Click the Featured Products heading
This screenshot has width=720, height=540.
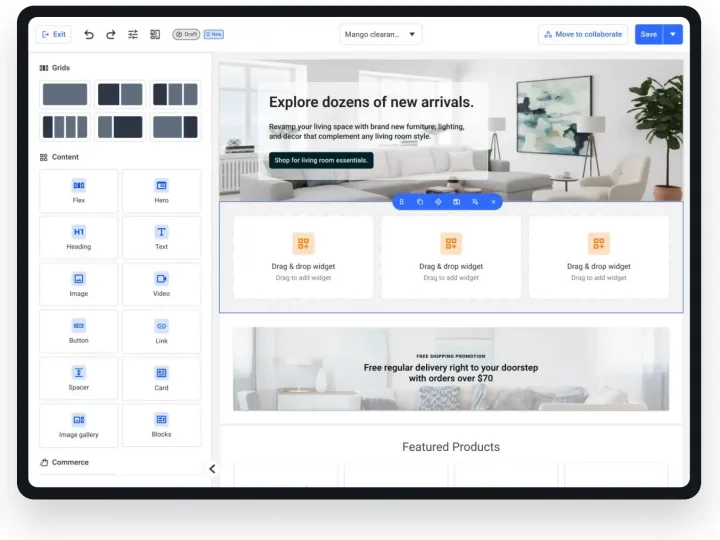(x=451, y=447)
